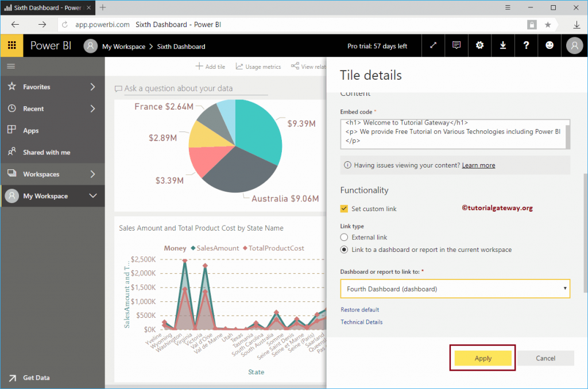
Task: Open Power BI settings gear
Action: (479, 45)
